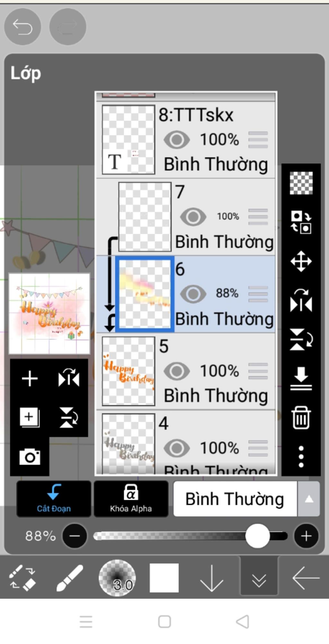
Task: Click the trash icon to delete layer
Action: [x=301, y=418]
